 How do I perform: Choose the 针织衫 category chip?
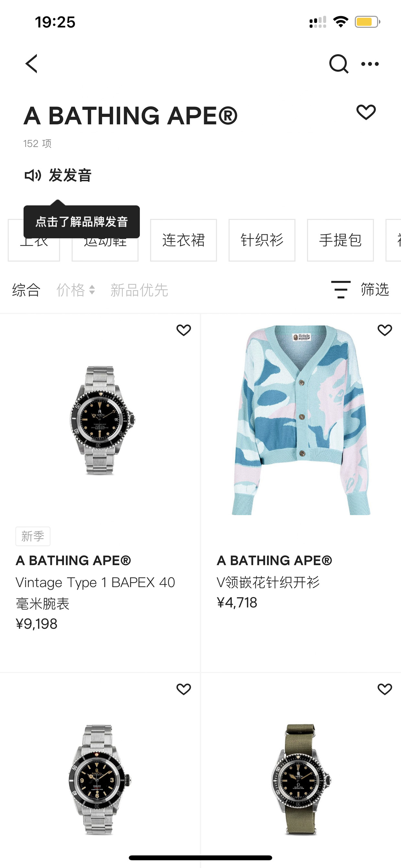tap(262, 240)
